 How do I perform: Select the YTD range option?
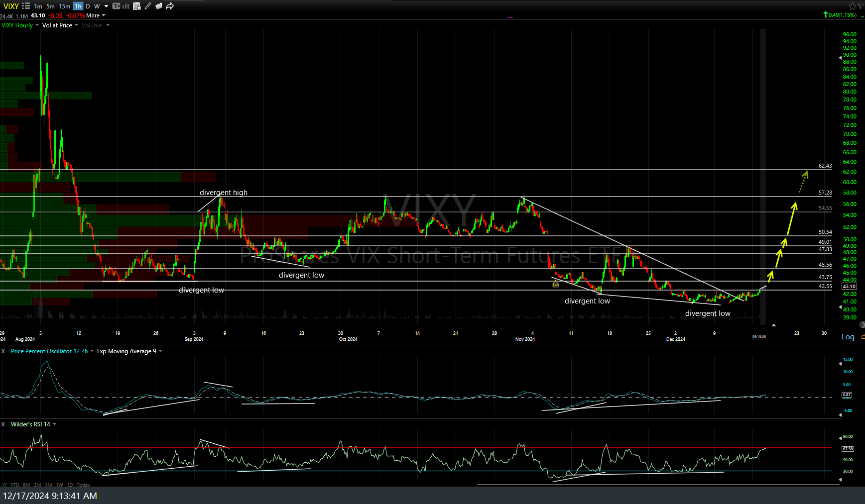(15, 485)
